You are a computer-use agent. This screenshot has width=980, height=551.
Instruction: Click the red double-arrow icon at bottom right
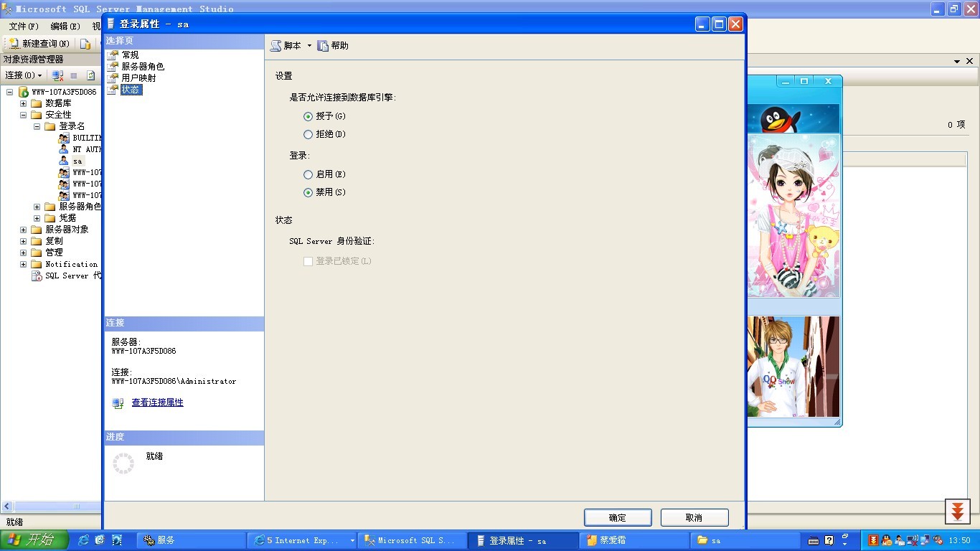[x=957, y=511]
